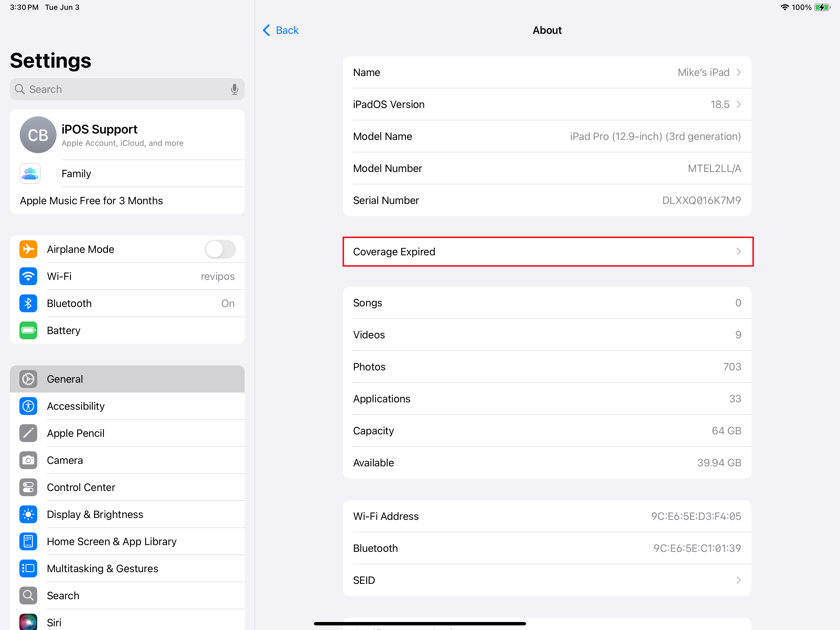The width and height of the screenshot is (840, 630).
Task: Tap the magnifier icon in the search field
Action: (x=20, y=89)
